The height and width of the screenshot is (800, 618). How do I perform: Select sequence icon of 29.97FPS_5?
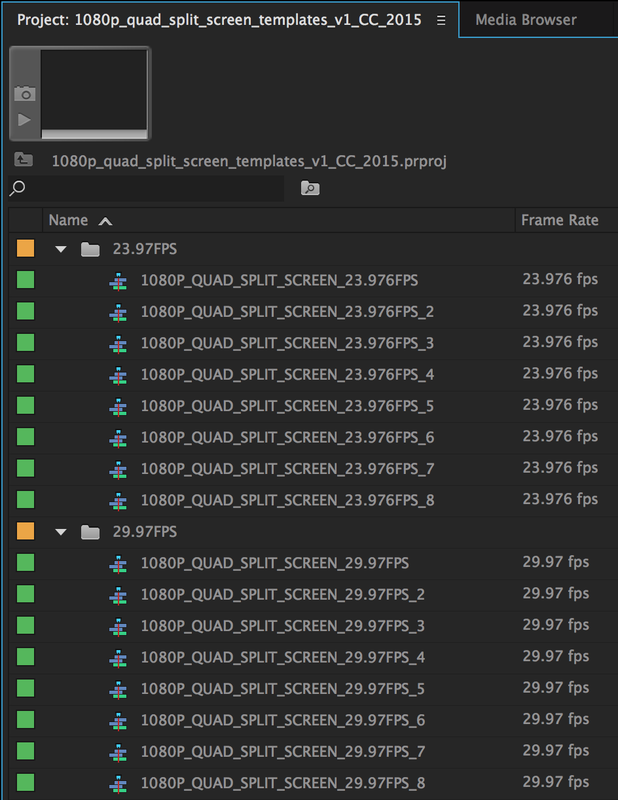[118, 690]
